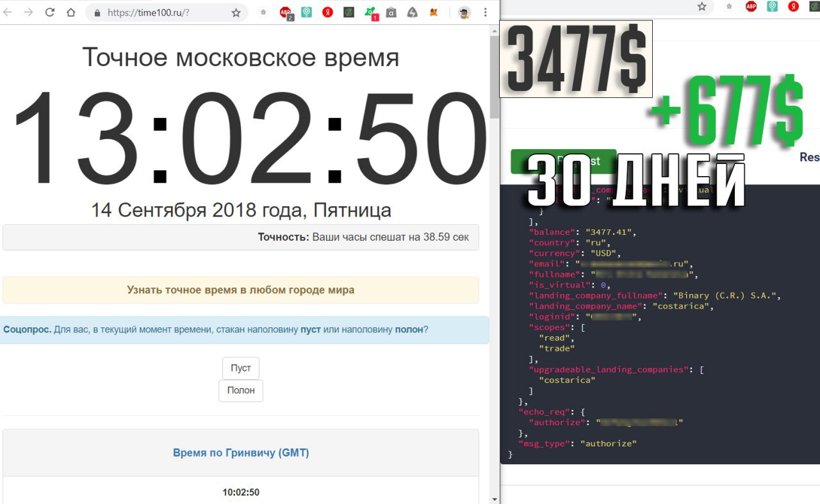This screenshot has width=820, height=504.
Task: Click the time100 page scrollbar thumb
Action: point(495,77)
